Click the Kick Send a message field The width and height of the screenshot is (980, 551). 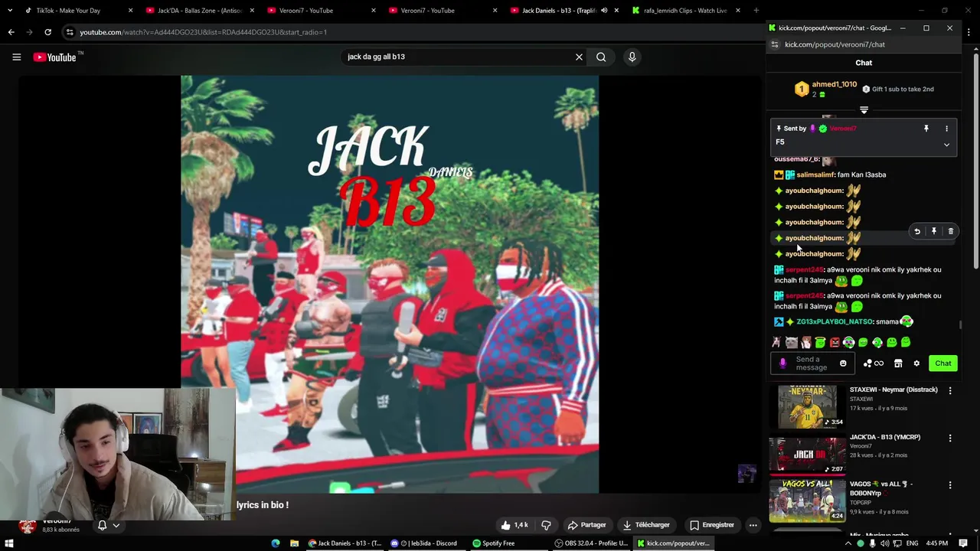[x=812, y=364]
